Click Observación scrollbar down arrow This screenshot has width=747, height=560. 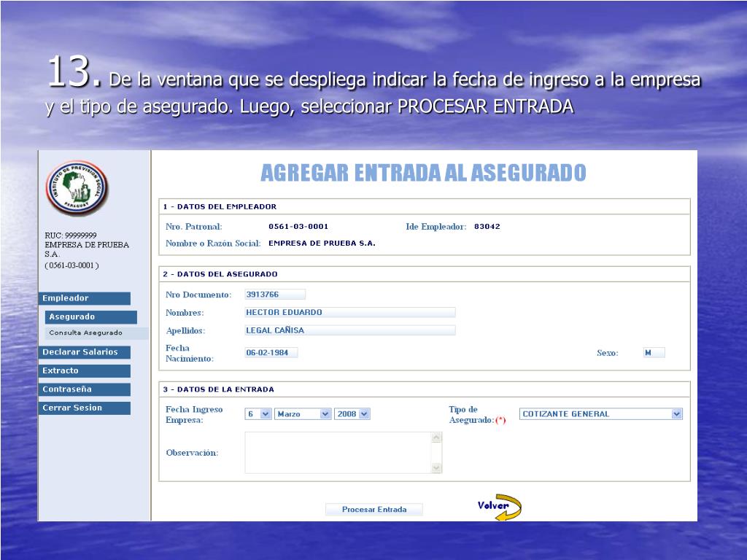click(436, 468)
